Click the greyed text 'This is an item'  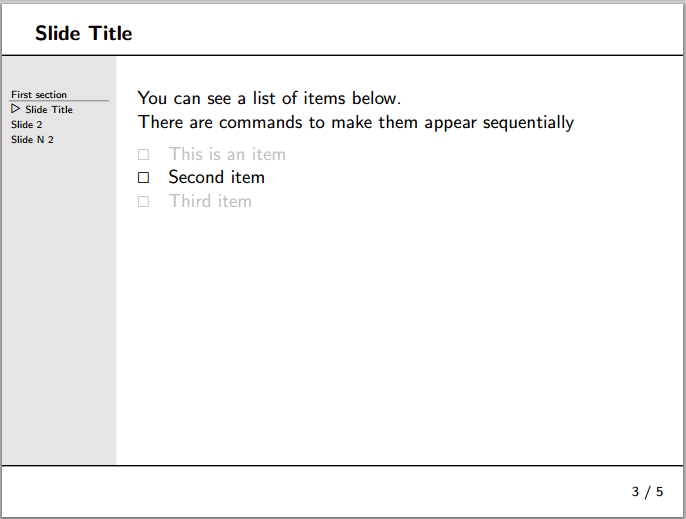227,154
